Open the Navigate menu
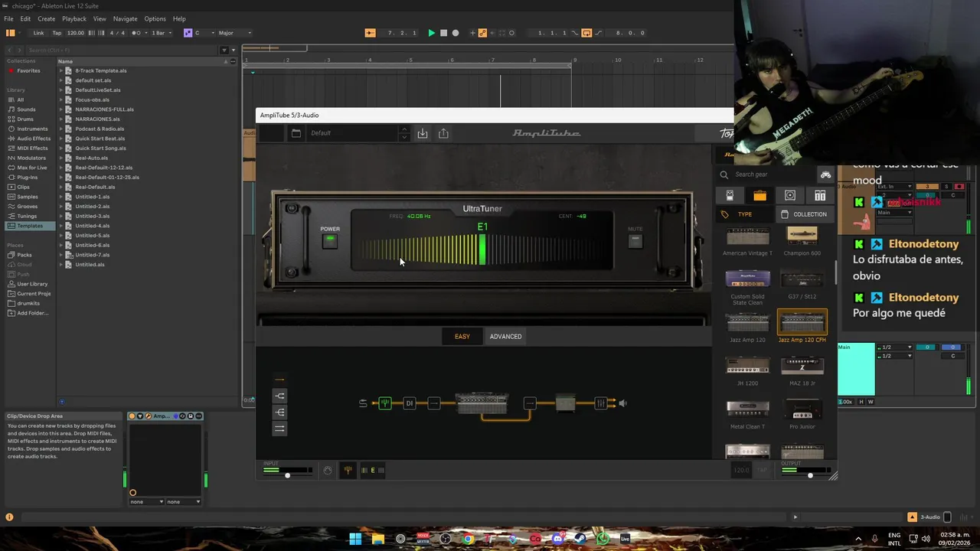The image size is (980, 551). pos(125,18)
